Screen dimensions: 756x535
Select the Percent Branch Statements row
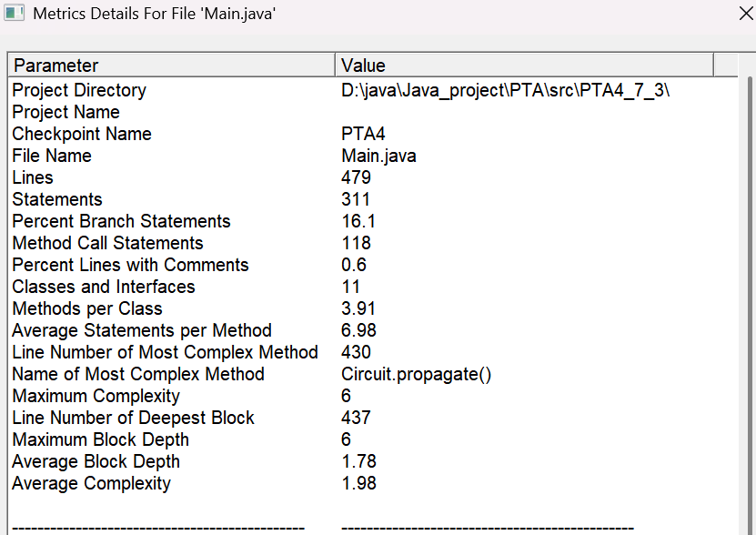coord(373,221)
